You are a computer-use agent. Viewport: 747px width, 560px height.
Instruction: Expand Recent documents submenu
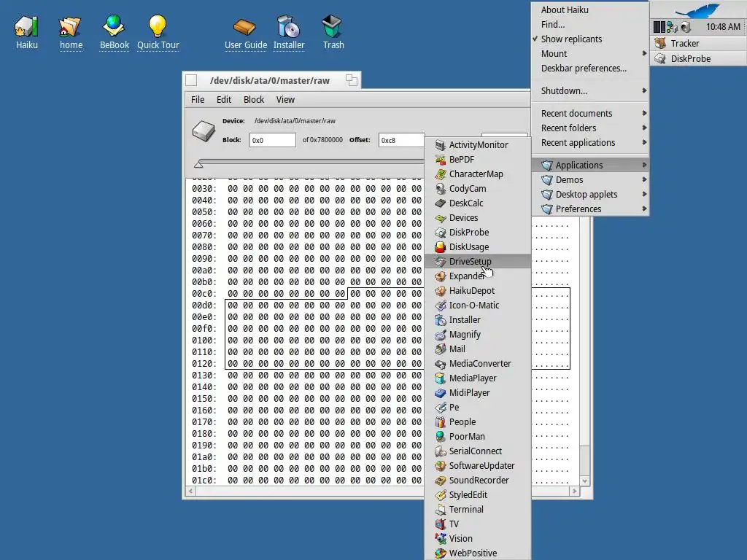(x=590, y=113)
